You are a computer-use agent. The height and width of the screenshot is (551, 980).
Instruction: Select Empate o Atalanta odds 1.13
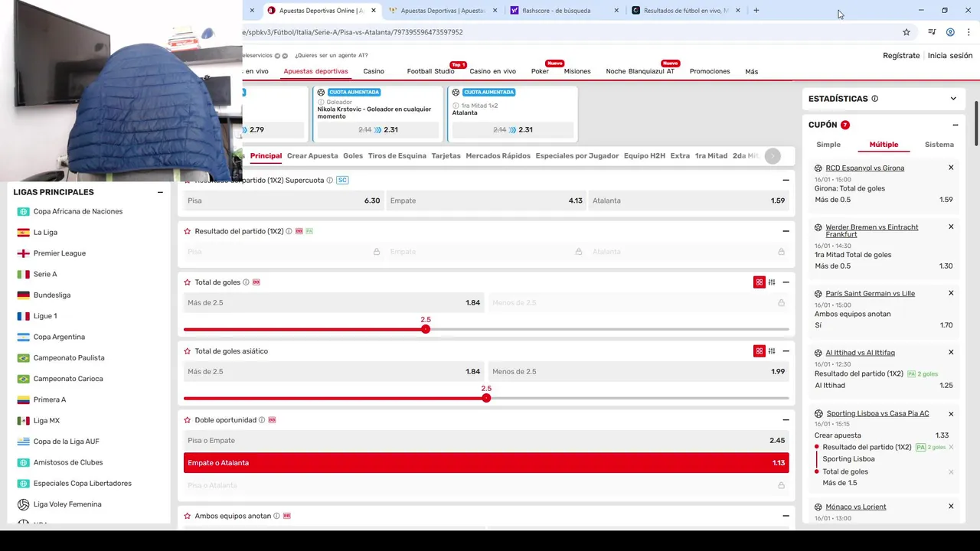pos(486,463)
